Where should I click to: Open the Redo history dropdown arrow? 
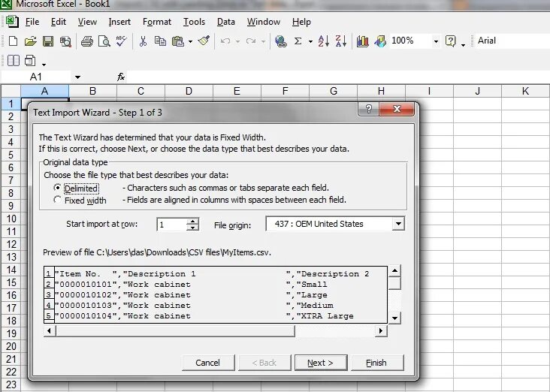click(x=263, y=42)
